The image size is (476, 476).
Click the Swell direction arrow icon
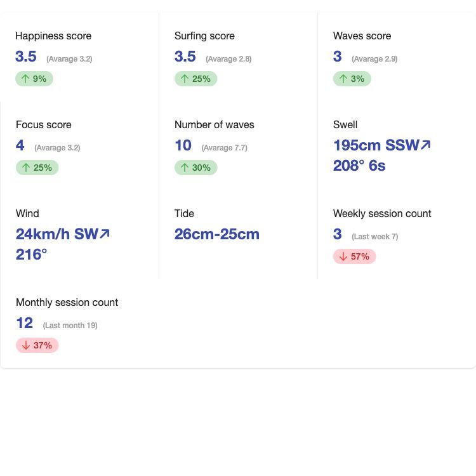(426, 145)
